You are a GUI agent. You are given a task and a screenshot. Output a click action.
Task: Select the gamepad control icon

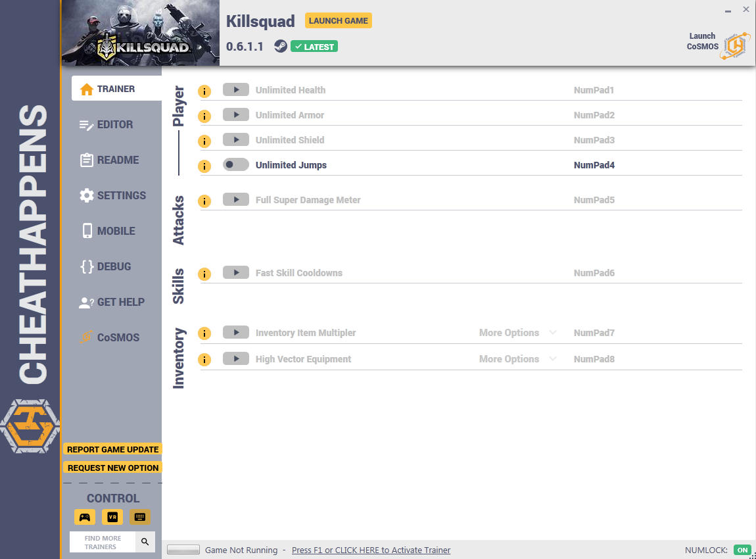tap(85, 517)
